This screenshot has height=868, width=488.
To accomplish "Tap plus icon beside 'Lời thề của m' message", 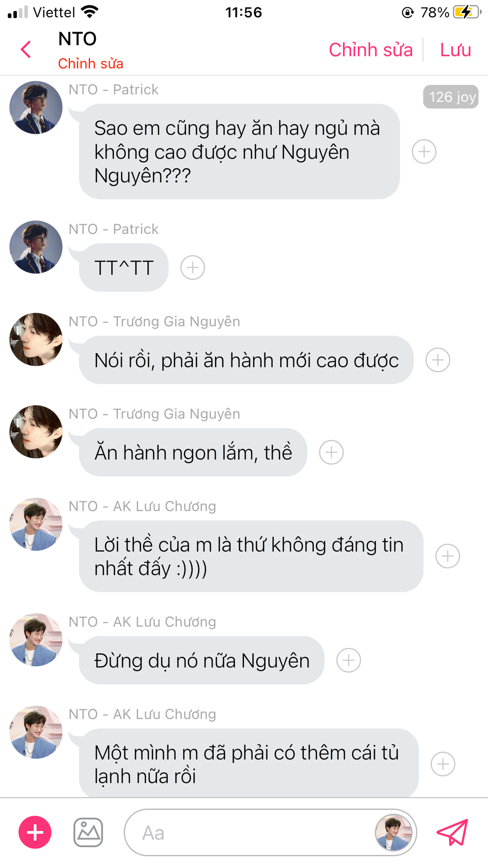I will 447,557.
